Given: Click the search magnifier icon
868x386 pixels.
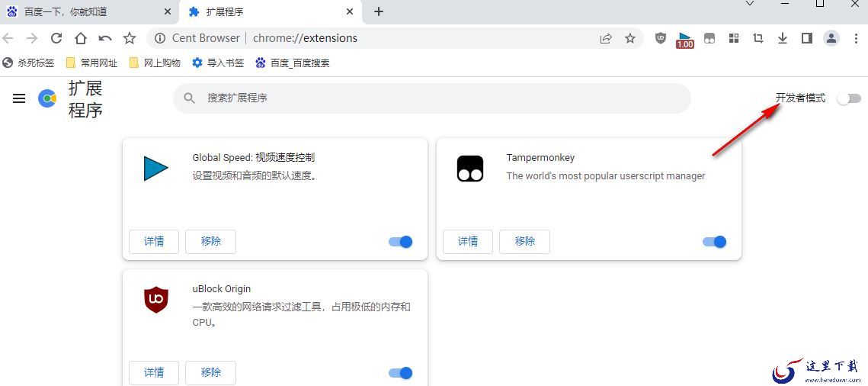Looking at the screenshot, I should pos(189,98).
